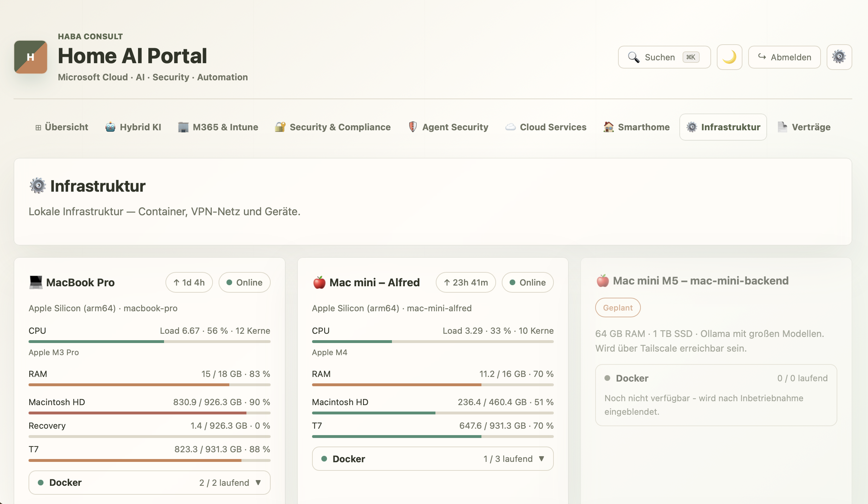The image size is (868, 504).
Task: Click the building icon beside M365 & Intune
Action: pos(183,127)
